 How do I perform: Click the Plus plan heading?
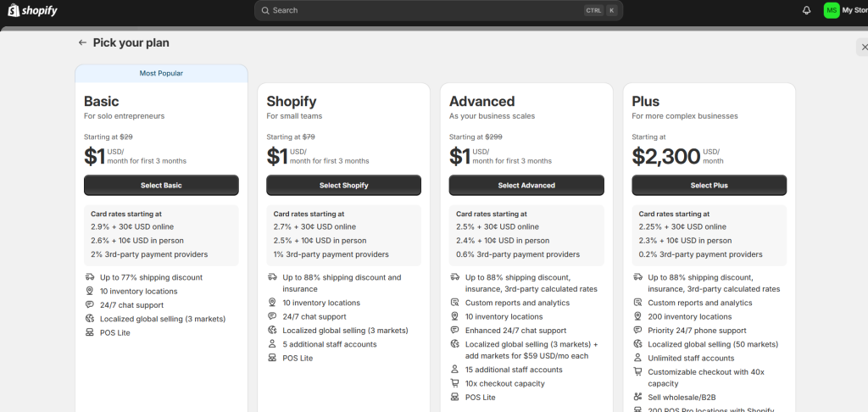pos(645,102)
